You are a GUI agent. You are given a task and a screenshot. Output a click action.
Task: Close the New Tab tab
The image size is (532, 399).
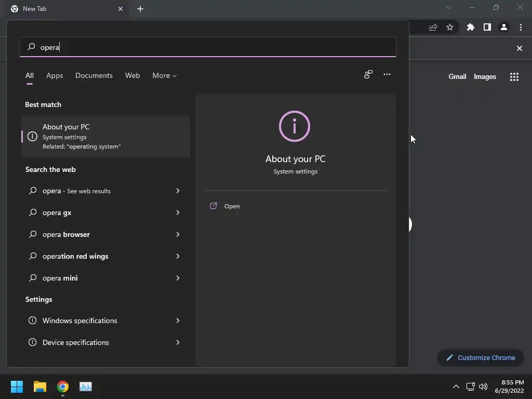tap(120, 9)
